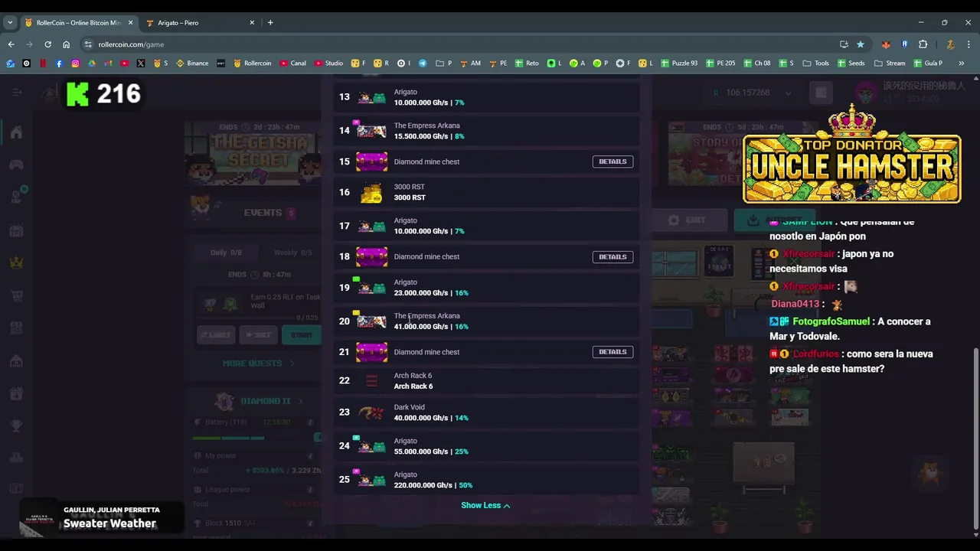Open the Studio YouTube bookmark
Image resolution: width=980 pixels, height=551 pixels.
328,64
